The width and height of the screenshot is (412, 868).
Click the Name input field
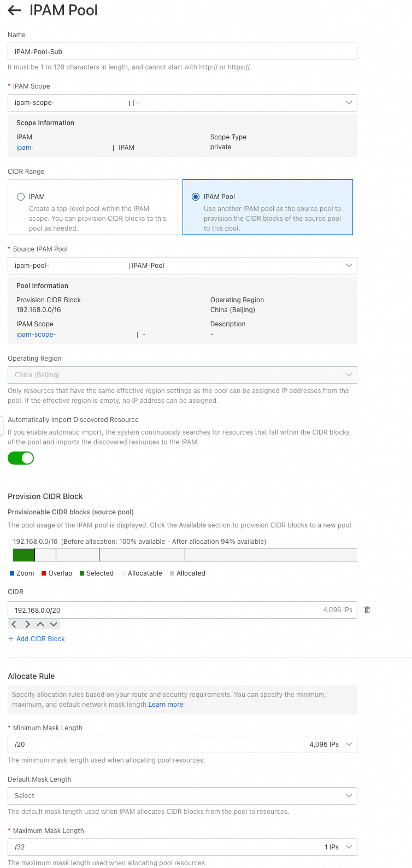pyautogui.click(x=182, y=51)
